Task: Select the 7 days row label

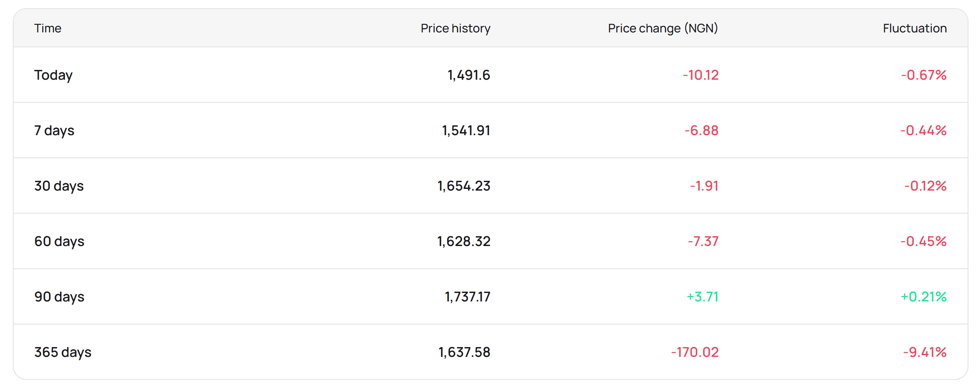Action: (x=54, y=130)
